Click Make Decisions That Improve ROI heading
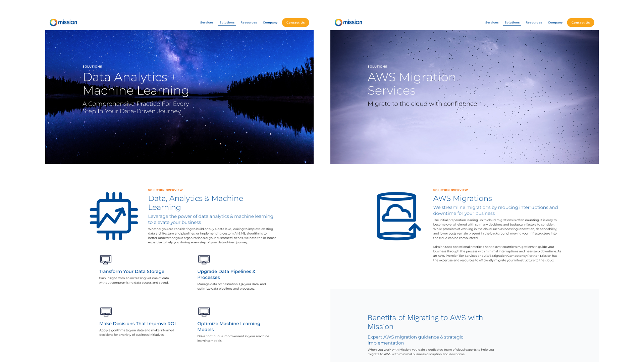Image resolution: width=644 pixels, height=362 pixels. pyautogui.click(x=138, y=323)
